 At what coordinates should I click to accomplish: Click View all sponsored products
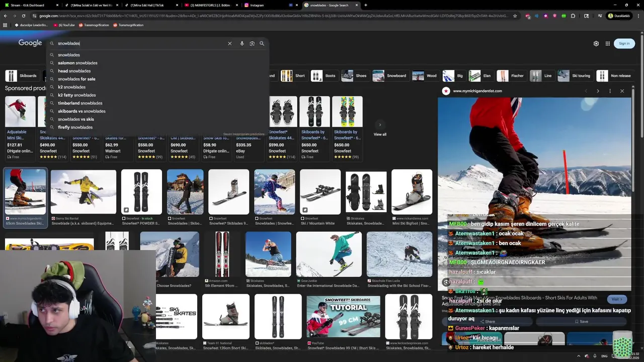pyautogui.click(x=380, y=134)
